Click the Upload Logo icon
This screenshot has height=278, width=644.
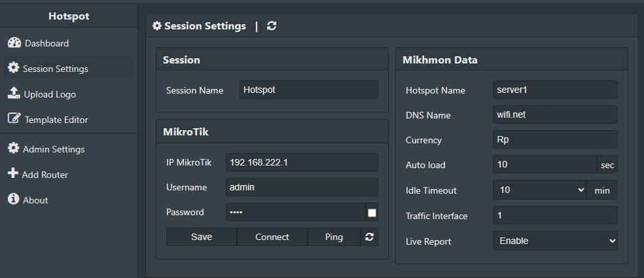pos(14,94)
